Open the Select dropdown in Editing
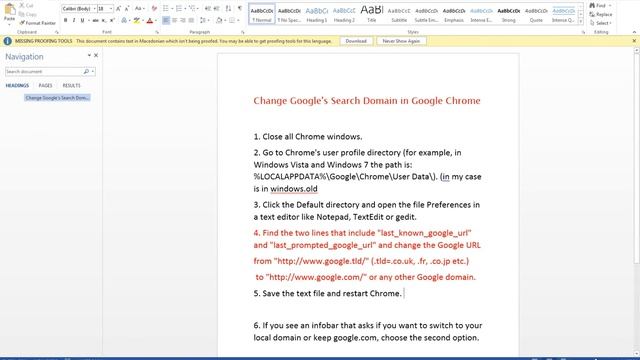Image resolution: width=640 pixels, height=360 pixels. 601,23
